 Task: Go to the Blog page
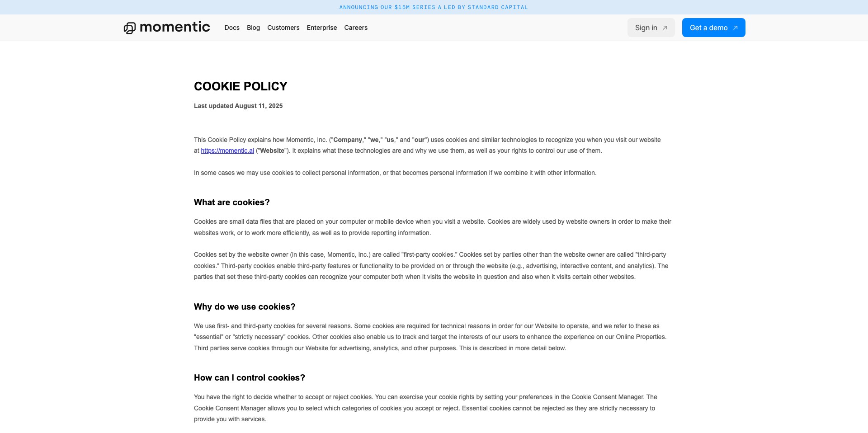point(253,28)
